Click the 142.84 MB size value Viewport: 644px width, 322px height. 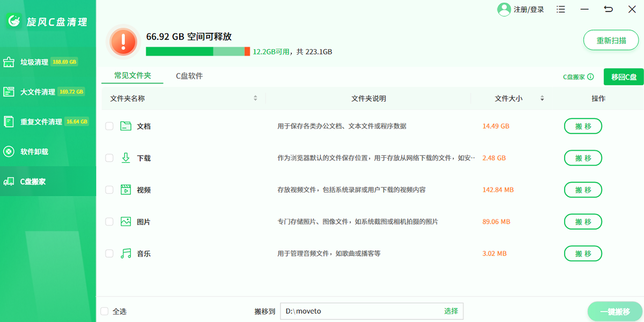pos(497,189)
